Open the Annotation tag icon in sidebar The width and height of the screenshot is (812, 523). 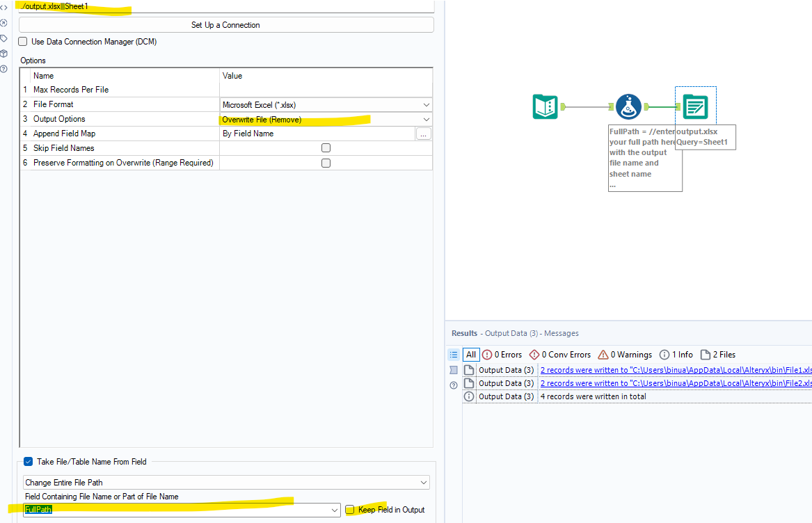click(3, 38)
